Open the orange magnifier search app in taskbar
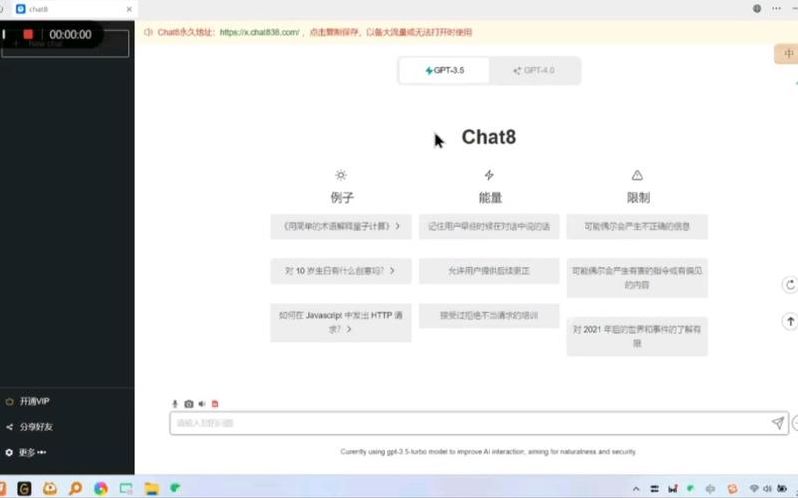 click(75, 489)
